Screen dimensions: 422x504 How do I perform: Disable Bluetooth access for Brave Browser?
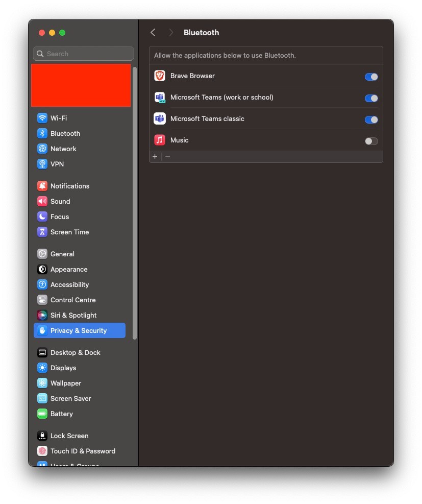click(x=371, y=77)
